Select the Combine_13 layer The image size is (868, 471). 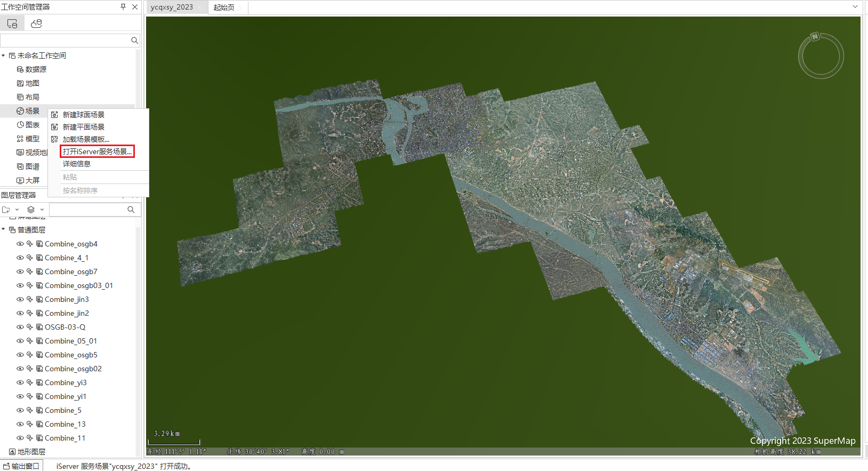tap(65, 424)
